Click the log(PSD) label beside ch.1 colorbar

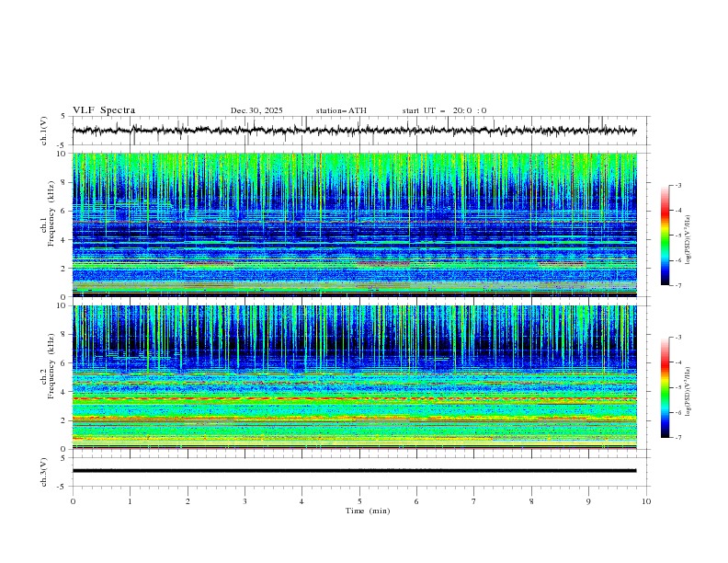click(x=688, y=240)
